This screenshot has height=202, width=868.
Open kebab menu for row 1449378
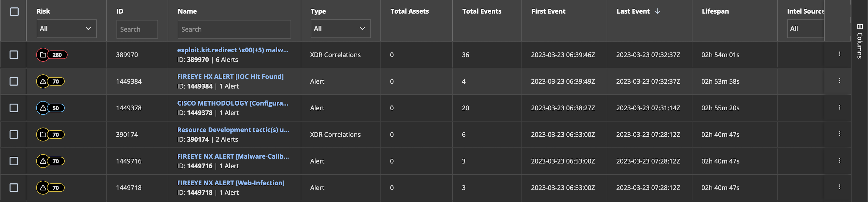[x=839, y=107]
